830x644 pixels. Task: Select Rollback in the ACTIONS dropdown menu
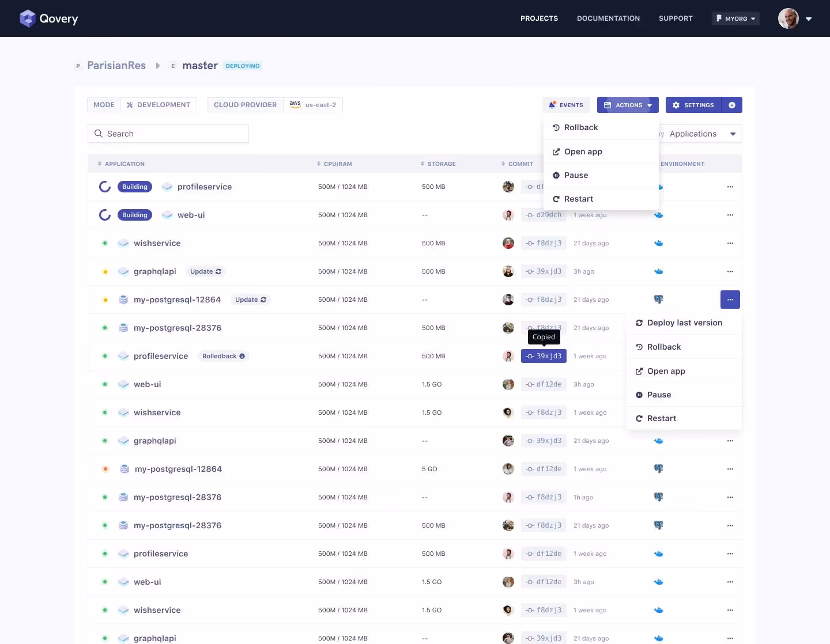click(601, 127)
